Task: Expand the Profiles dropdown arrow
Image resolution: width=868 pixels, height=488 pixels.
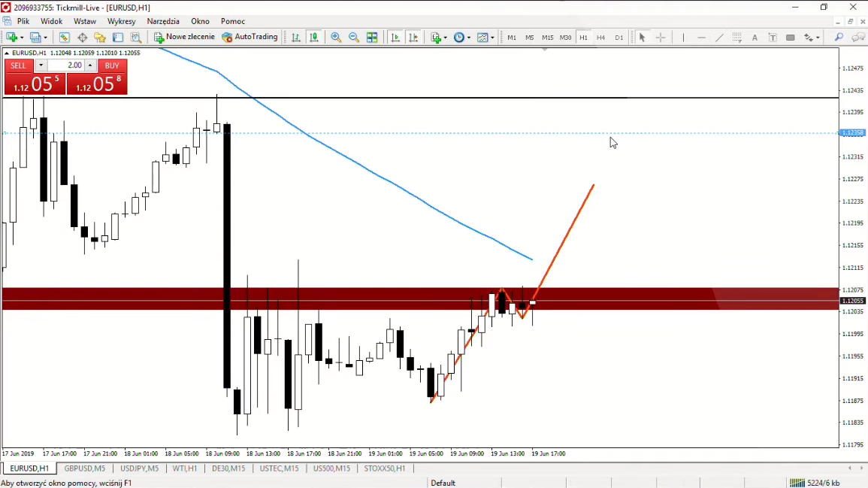Action: coord(45,38)
